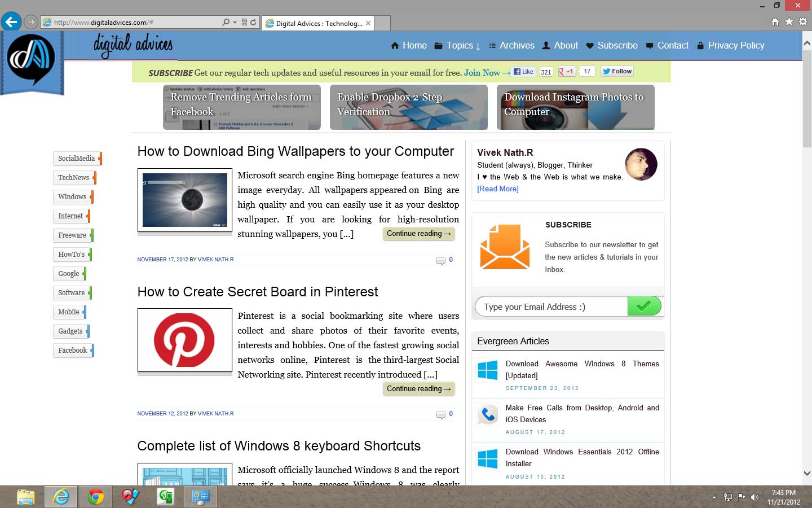812x508 pixels.
Task: Open Google Chrome from the taskbar
Action: click(x=96, y=497)
